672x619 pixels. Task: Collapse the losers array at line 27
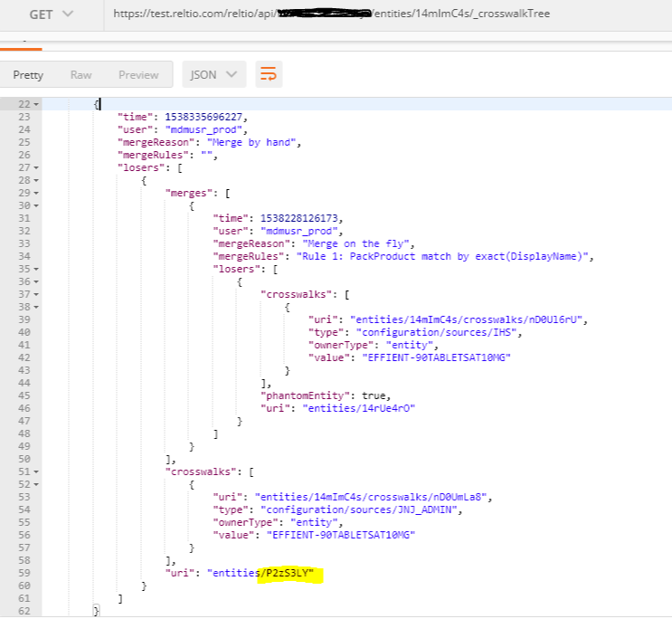(36, 167)
